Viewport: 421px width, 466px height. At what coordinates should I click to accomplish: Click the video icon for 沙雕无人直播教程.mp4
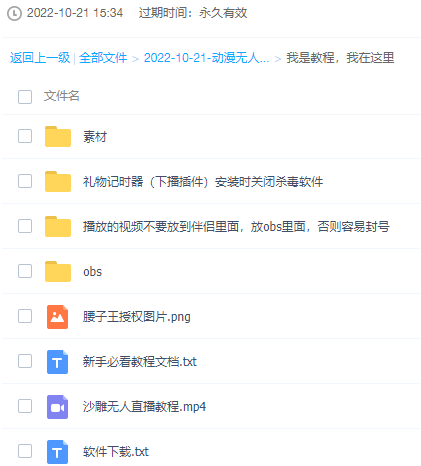58,407
